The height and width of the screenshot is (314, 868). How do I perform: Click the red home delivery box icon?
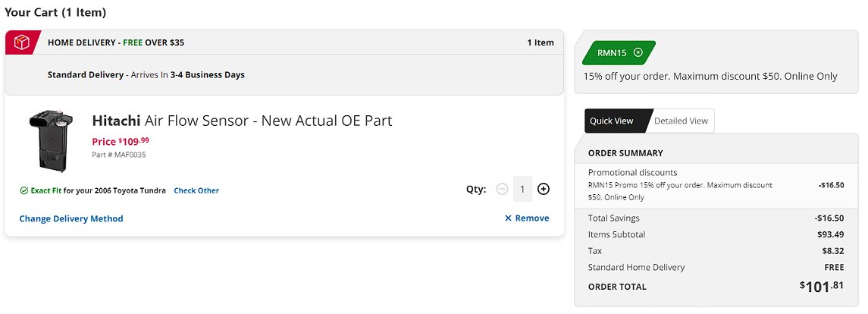(22, 42)
